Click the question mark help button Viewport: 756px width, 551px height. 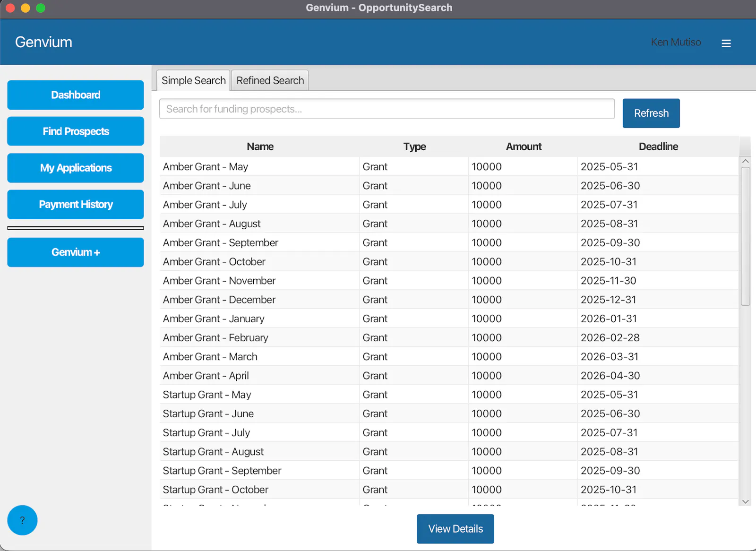pos(22,520)
